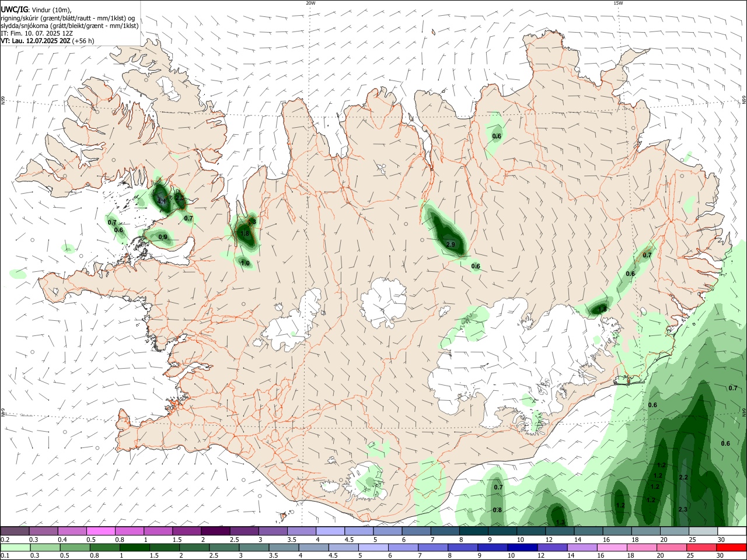Viewport: 747px width, 560px height.
Task: Select 'VT: Lau. 12.07.2025 20Z (+56 h)' text
Action: pyautogui.click(x=47, y=41)
